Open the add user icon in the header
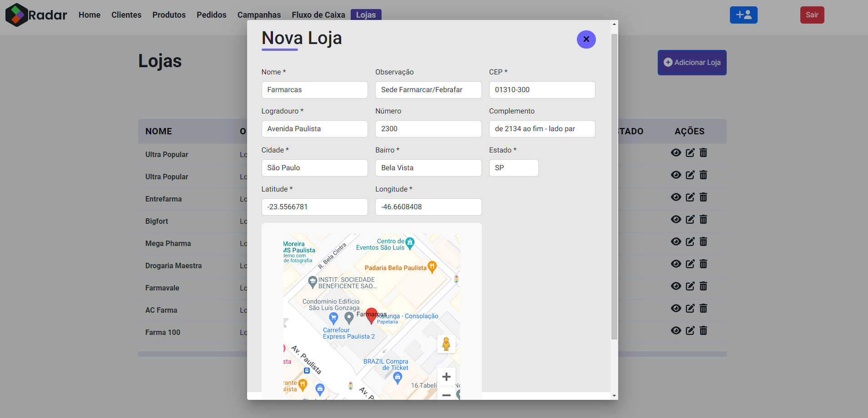The image size is (868, 418). click(744, 15)
